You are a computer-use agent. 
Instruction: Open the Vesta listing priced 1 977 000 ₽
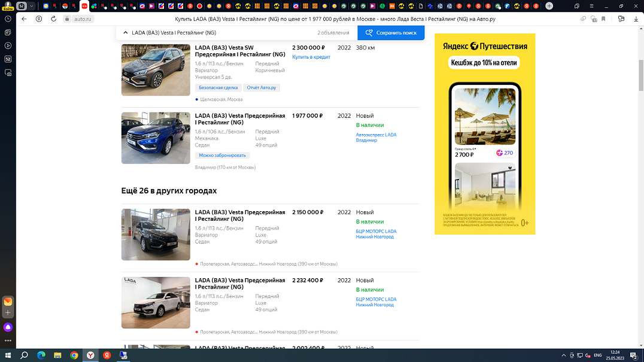coord(240,119)
